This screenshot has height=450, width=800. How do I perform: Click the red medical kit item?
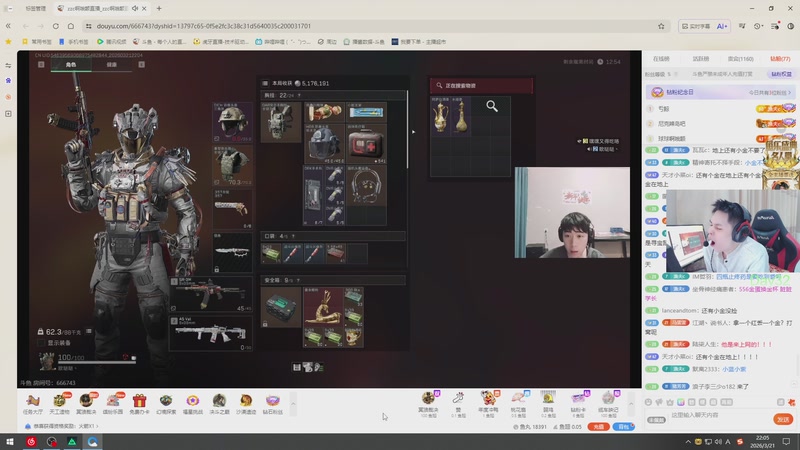[x=366, y=143]
